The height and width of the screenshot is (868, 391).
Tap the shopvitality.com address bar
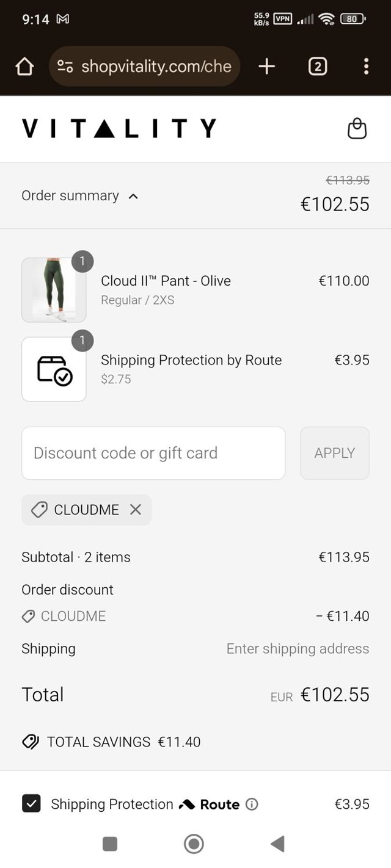coord(156,67)
